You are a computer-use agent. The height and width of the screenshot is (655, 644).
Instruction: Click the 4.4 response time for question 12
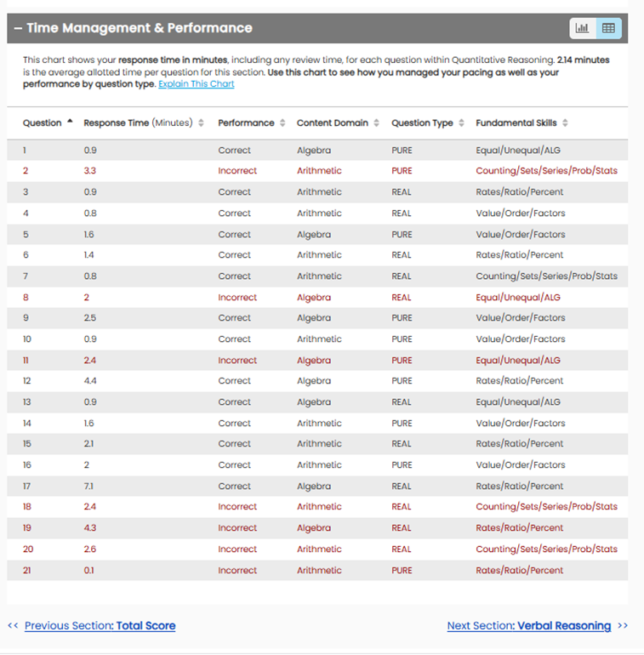(90, 381)
